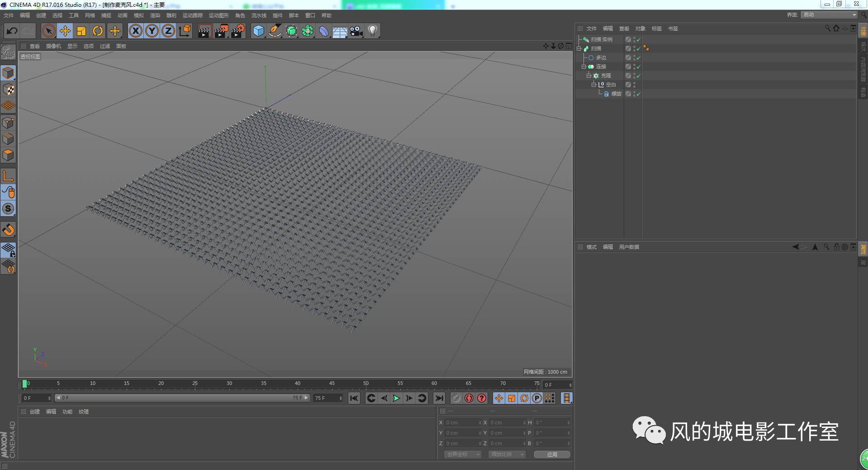The width and height of the screenshot is (868, 470).
Task: Select the Scale tool
Action: [81, 31]
